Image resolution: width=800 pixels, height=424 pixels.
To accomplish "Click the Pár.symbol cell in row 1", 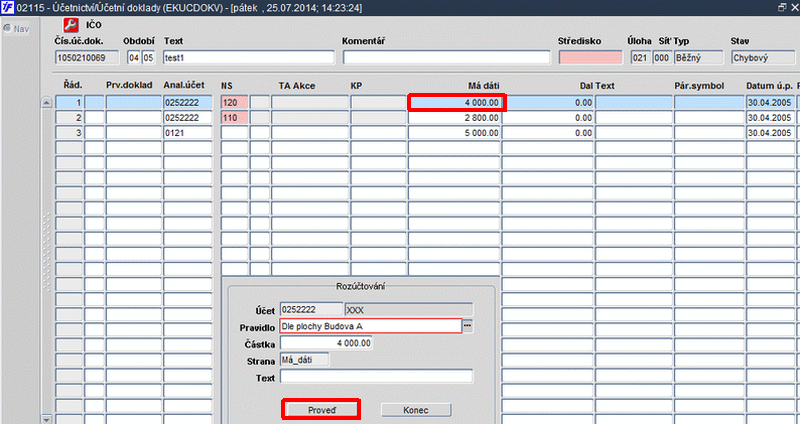I will point(709,103).
